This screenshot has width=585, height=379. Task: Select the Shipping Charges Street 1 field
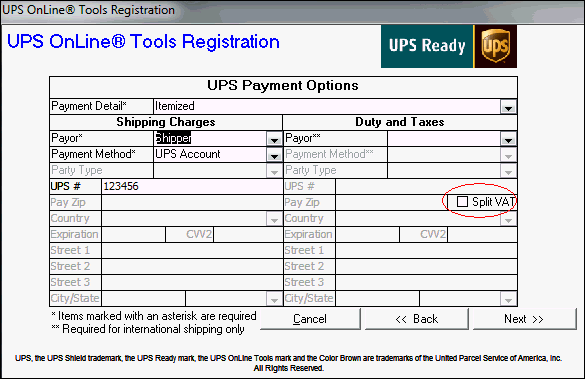pyautogui.click(x=192, y=250)
